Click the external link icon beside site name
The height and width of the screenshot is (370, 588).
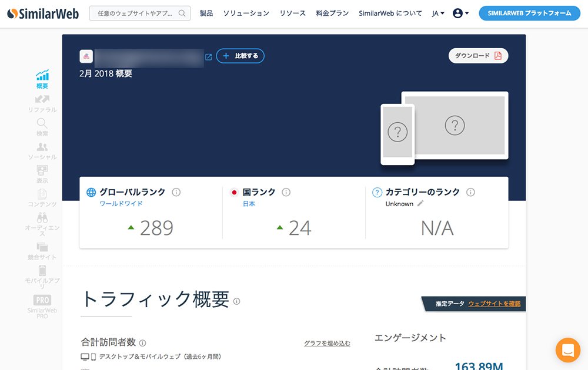208,57
